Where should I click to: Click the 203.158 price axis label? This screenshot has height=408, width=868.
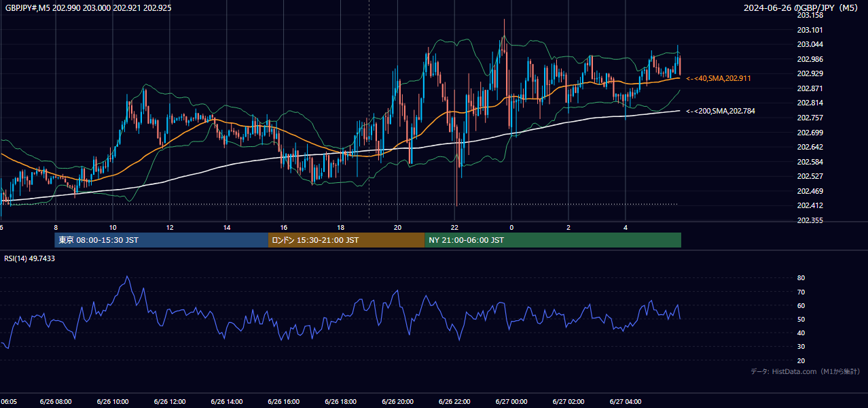[810, 15]
